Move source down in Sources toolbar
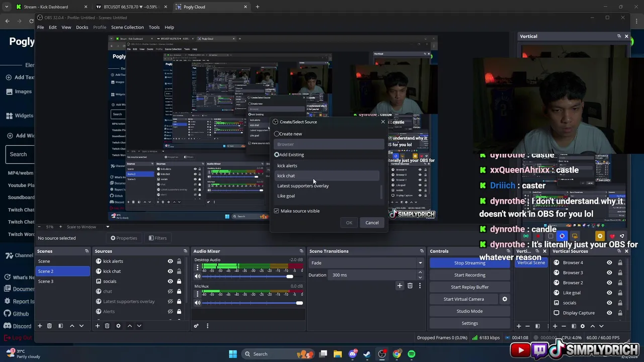 pos(139,326)
